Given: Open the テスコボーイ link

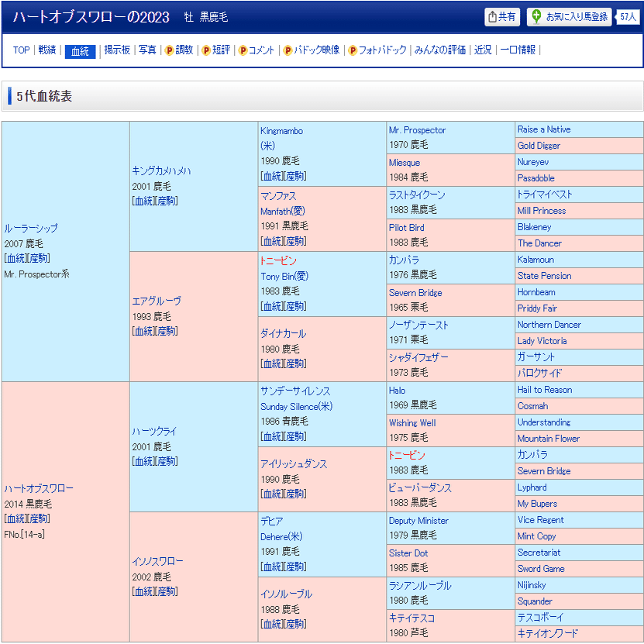Looking at the screenshot, I should (540, 618).
